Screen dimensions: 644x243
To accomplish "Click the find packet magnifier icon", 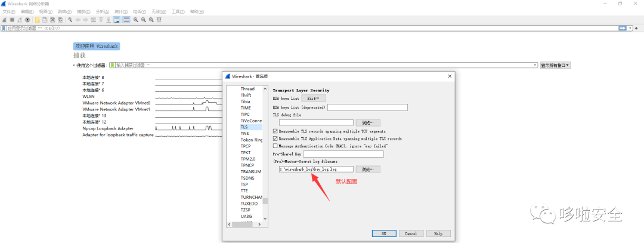I will pyautogui.click(x=70, y=20).
